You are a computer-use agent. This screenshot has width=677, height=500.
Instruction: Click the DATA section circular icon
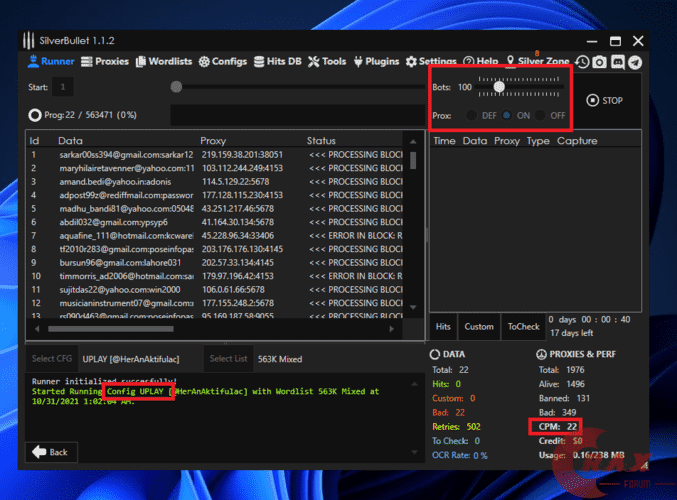click(x=435, y=354)
